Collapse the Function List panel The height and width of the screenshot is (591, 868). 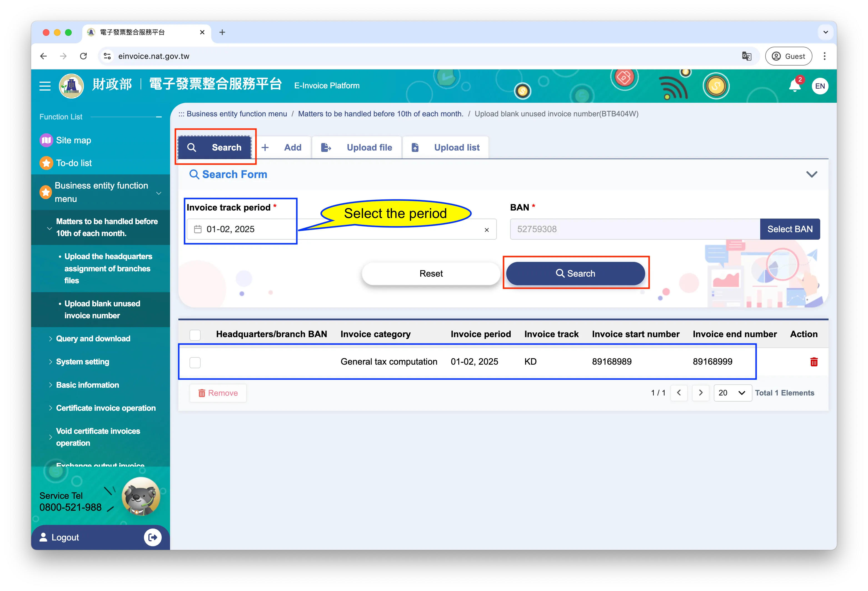pyautogui.click(x=159, y=117)
